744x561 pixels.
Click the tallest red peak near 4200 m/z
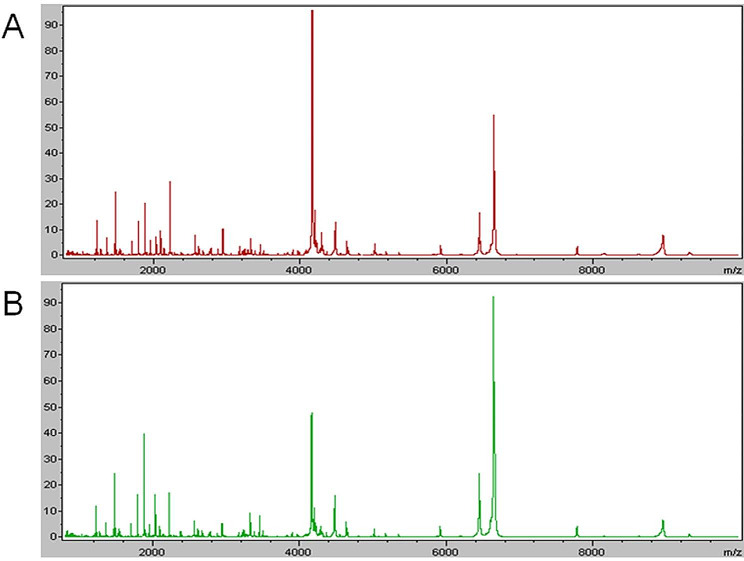pos(312,14)
